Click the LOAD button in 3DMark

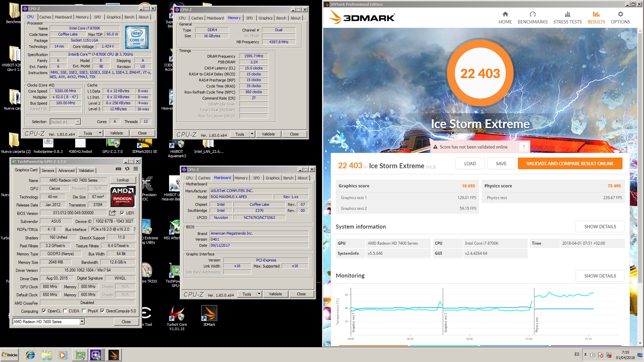tap(470, 164)
